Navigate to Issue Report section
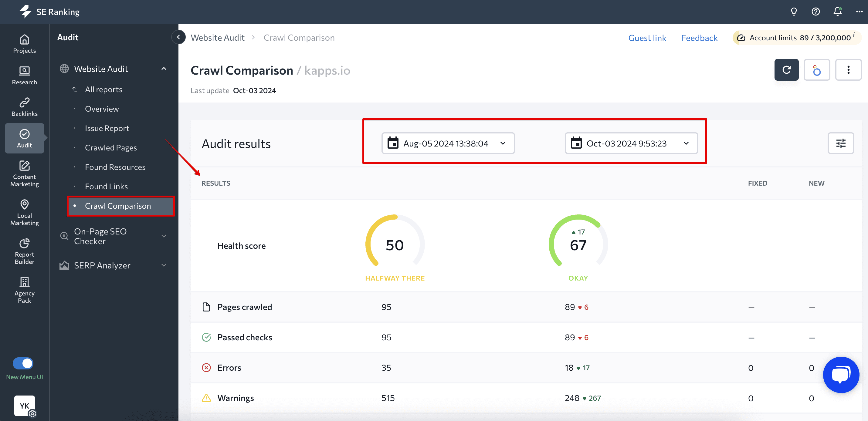Image resolution: width=868 pixels, height=421 pixels. (107, 128)
